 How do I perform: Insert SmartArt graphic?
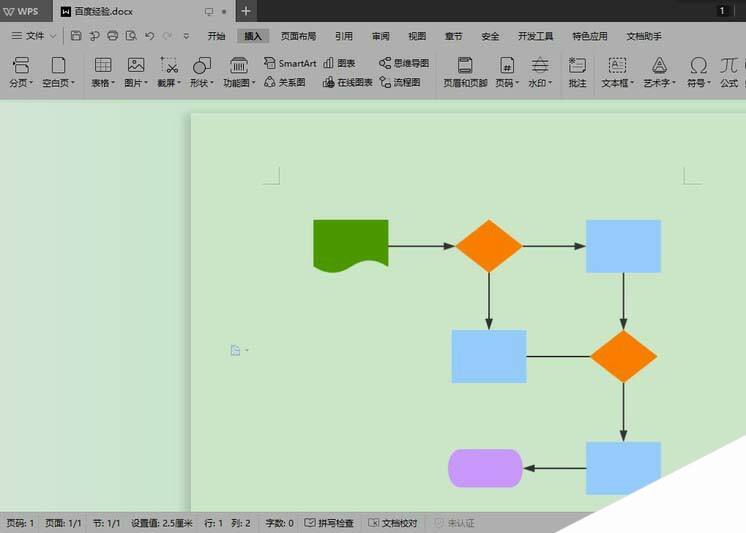pos(290,63)
